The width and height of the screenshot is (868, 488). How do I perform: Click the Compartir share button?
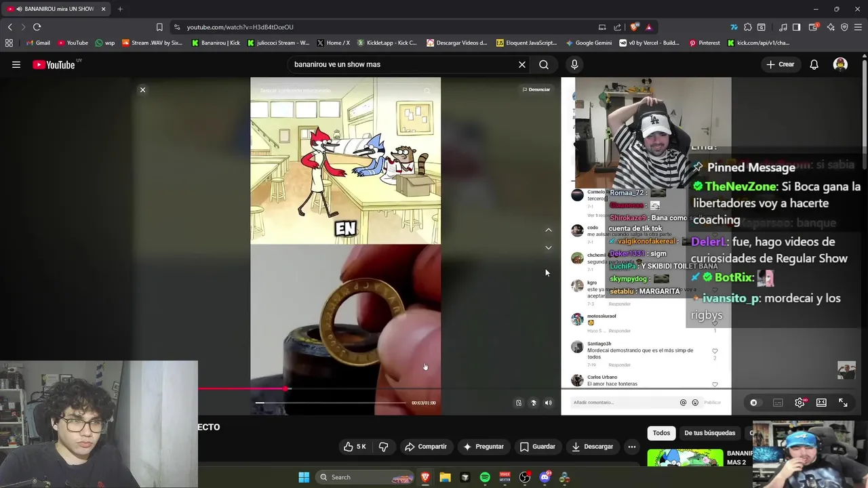(425, 447)
